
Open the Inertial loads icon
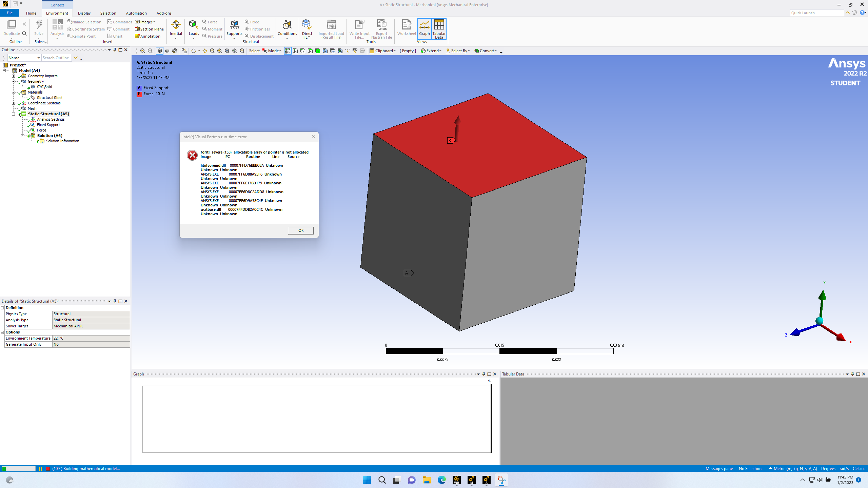176,25
